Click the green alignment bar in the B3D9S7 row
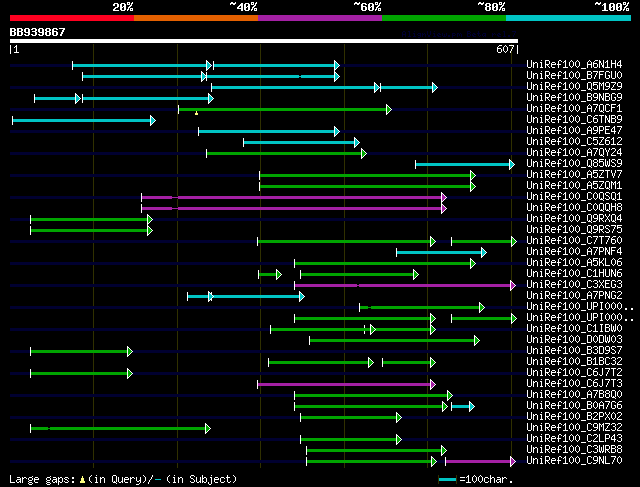The image size is (640, 487). [x=82, y=351]
